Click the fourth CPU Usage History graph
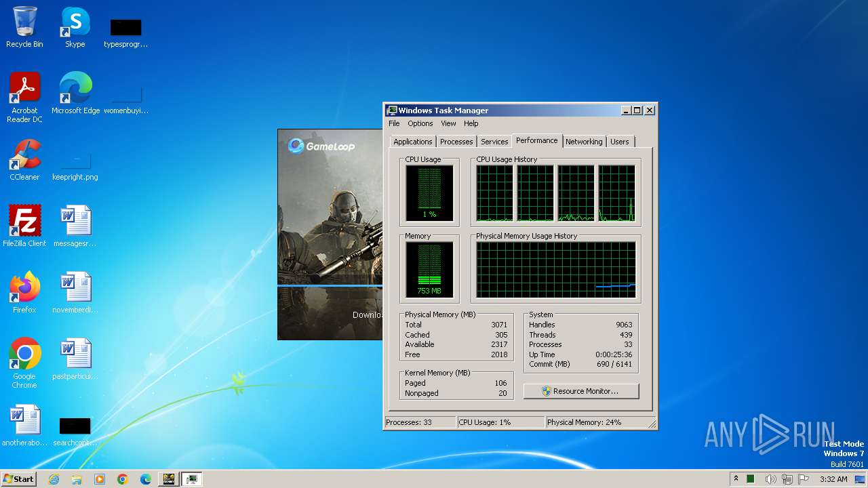The image size is (868, 488). 616,193
